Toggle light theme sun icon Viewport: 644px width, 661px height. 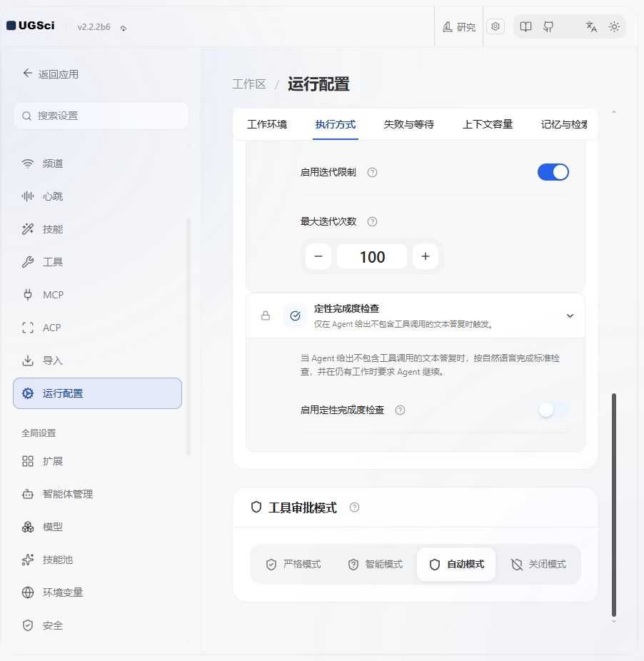(x=614, y=27)
